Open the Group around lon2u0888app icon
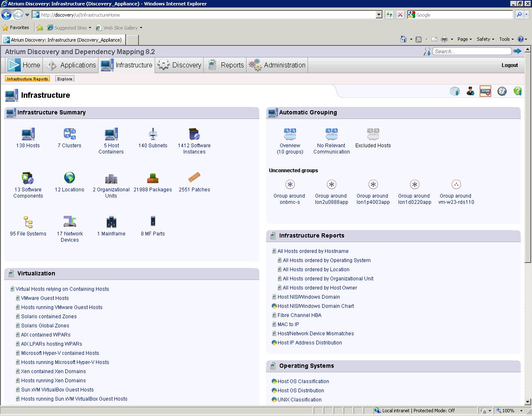Image resolution: width=532 pixels, height=416 pixels. (x=332, y=184)
